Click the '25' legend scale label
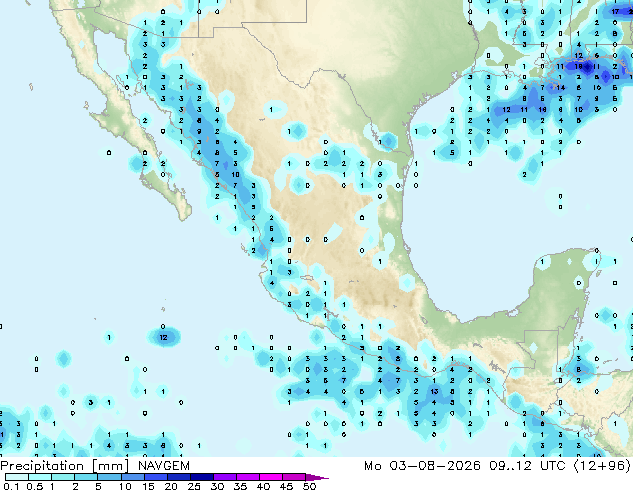This screenshot has height=490, width=634. [194, 486]
